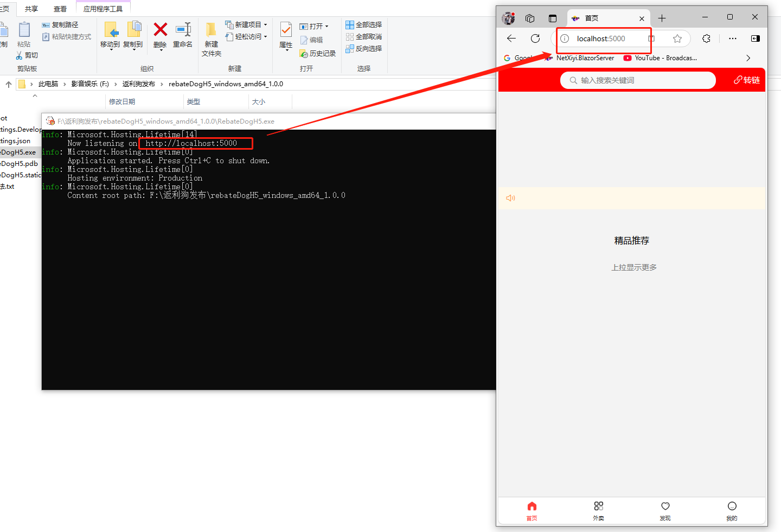Refresh the browser page

point(535,39)
